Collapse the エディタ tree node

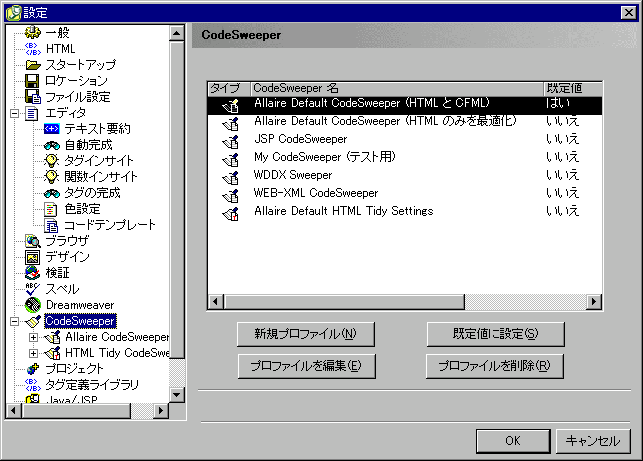[15, 113]
